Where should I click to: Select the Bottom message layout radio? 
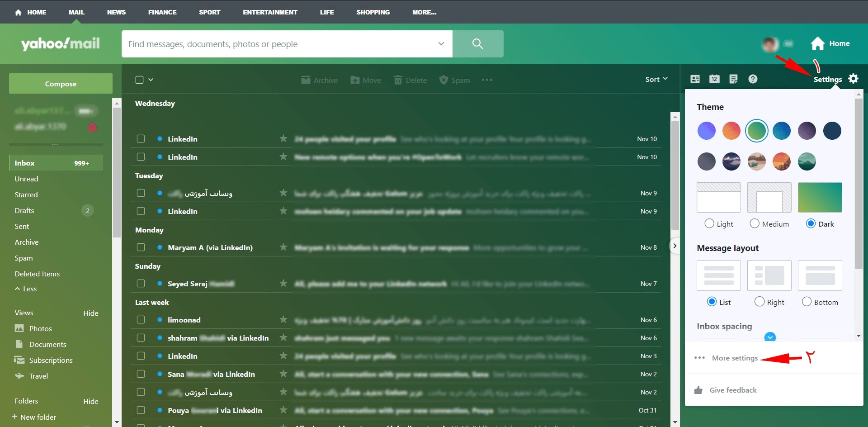pos(807,302)
